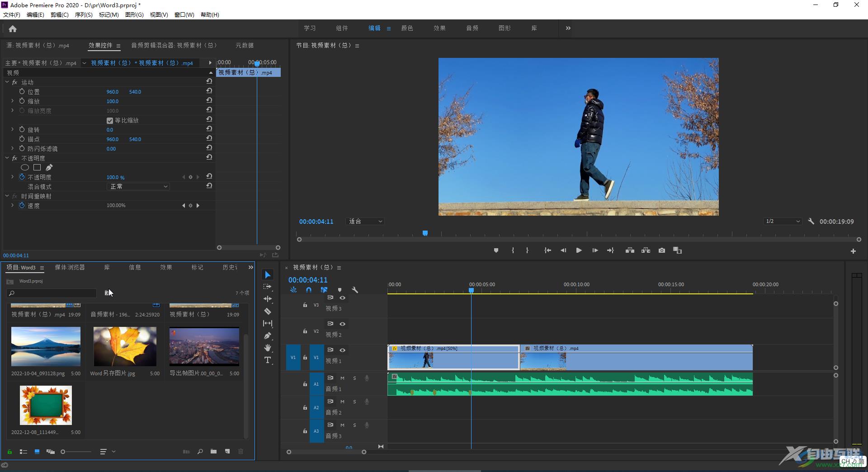Select the Ripple Edit tool

point(268,299)
